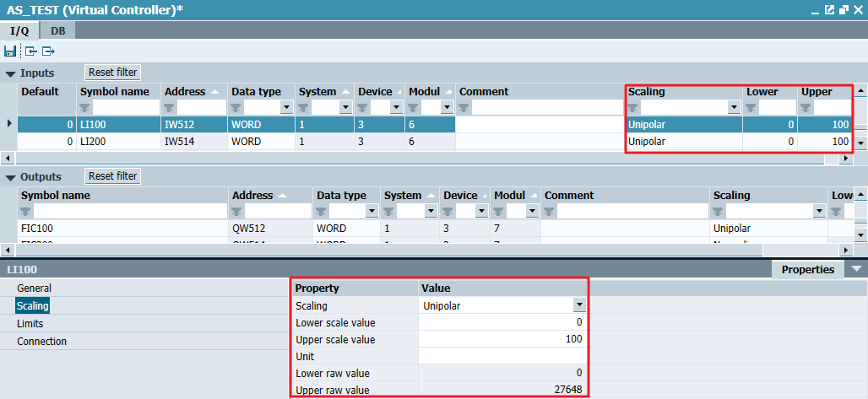Sort Inputs by Address column
868x399 pixels.
tap(194, 92)
